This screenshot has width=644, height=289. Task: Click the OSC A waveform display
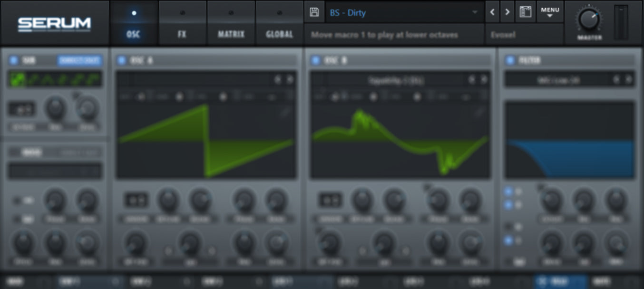[x=206, y=141]
